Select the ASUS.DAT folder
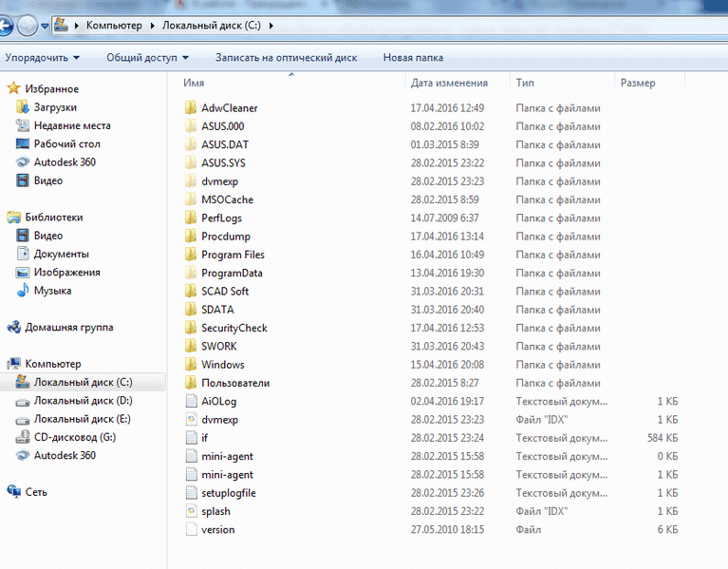 tap(225, 144)
